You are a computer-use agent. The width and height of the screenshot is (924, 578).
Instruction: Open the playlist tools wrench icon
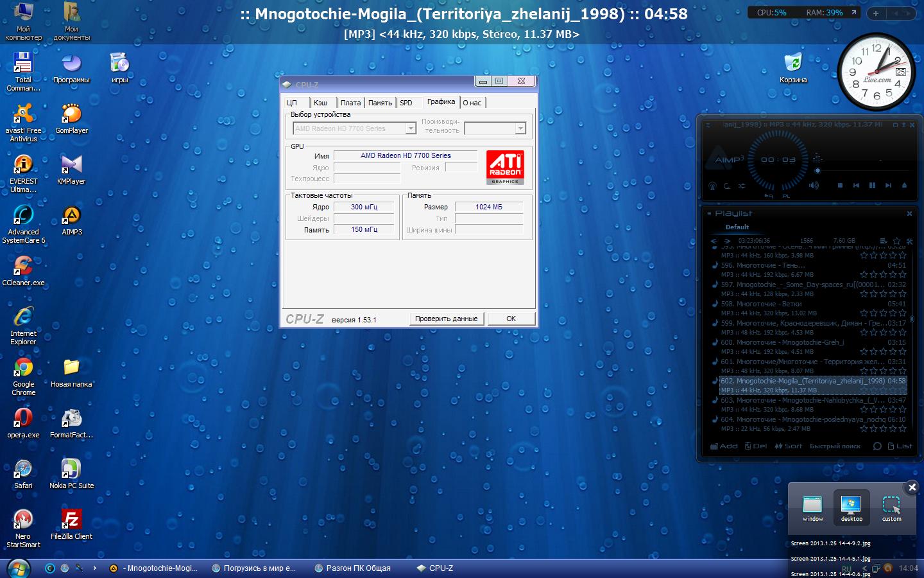[x=909, y=241]
